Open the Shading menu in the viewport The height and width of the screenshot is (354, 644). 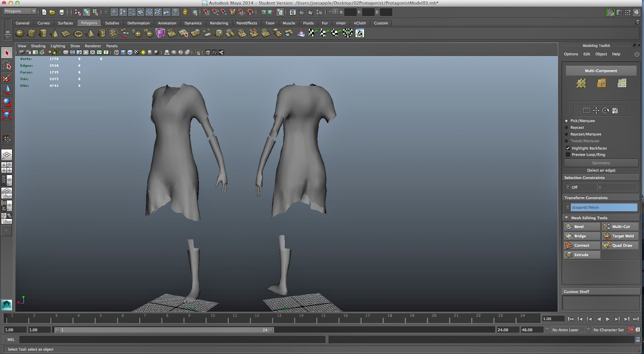[x=38, y=46]
